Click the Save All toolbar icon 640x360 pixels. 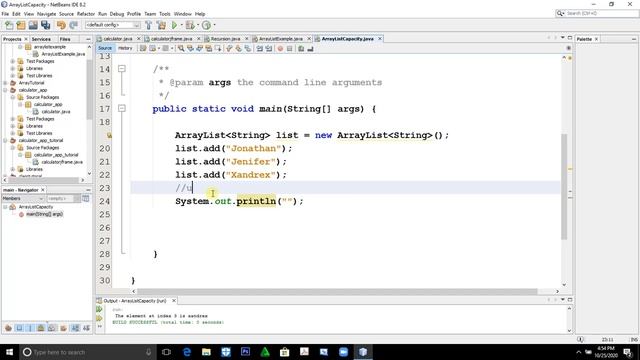pyautogui.click(x=45, y=25)
